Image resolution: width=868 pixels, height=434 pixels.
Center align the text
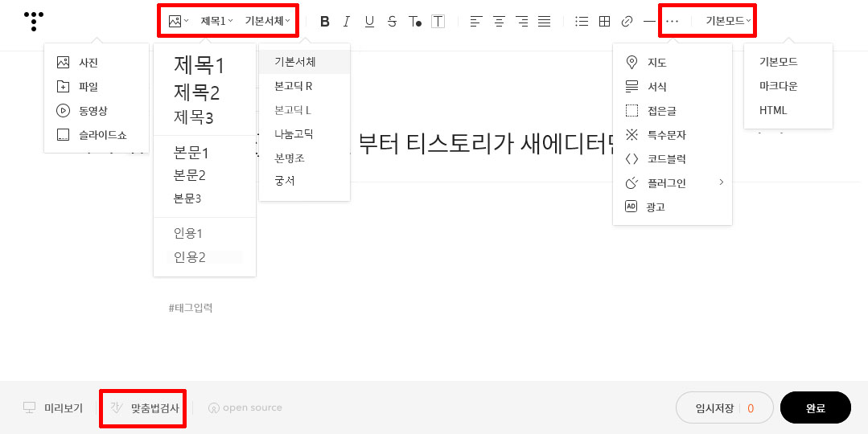[x=500, y=22]
